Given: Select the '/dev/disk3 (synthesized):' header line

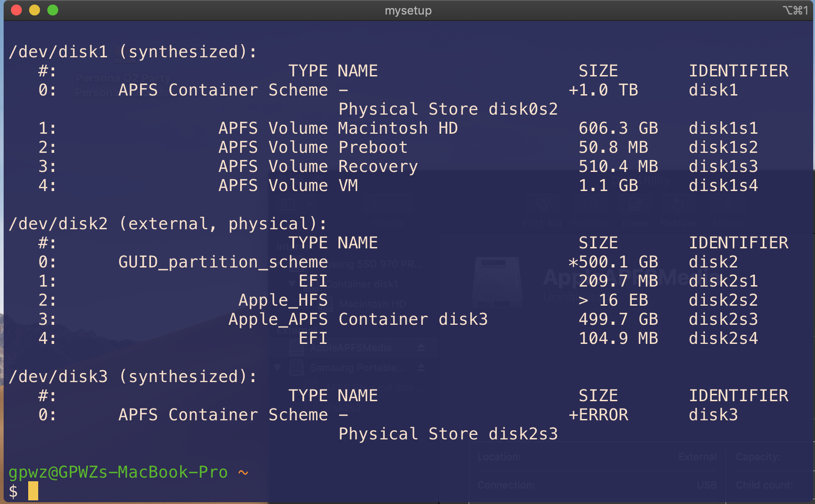Looking at the screenshot, I should point(133,377).
